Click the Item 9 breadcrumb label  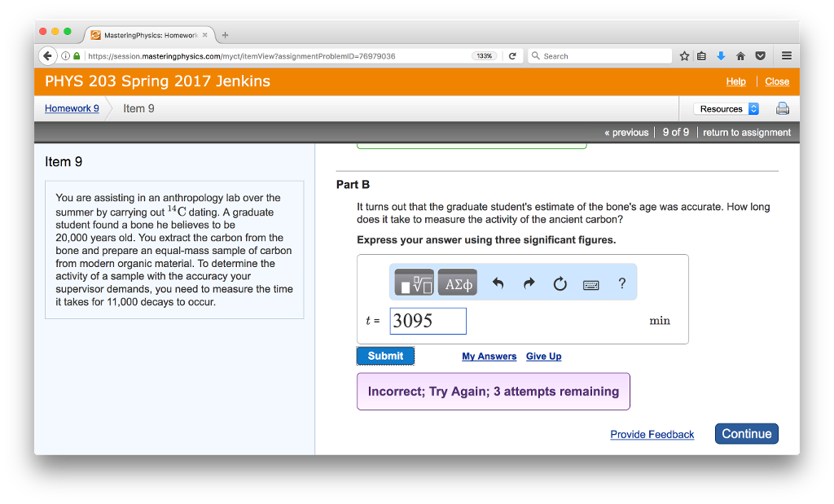tap(138, 108)
